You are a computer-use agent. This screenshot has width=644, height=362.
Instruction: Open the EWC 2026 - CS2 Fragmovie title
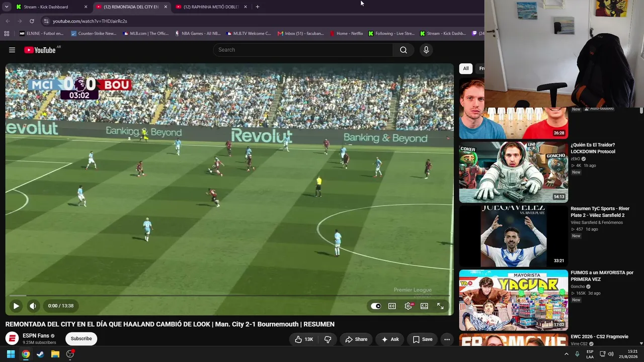tap(599, 337)
